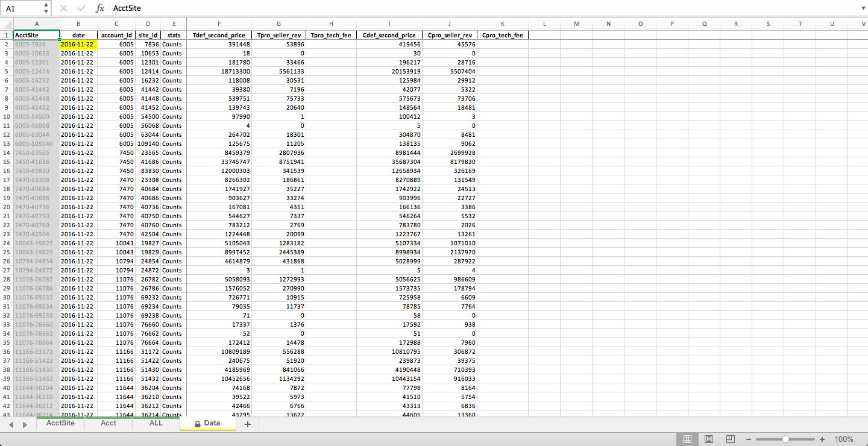The image size is (868, 446).
Task: Switch to the AcctSite sheet tab
Action: click(60, 423)
